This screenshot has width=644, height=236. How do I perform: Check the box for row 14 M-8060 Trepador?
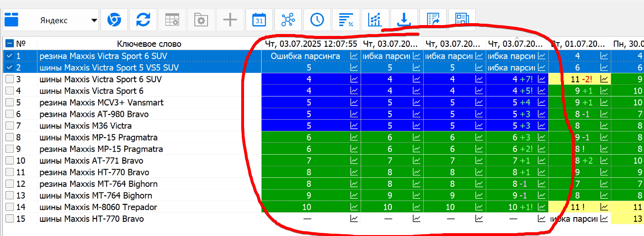(x=9, y=207)
